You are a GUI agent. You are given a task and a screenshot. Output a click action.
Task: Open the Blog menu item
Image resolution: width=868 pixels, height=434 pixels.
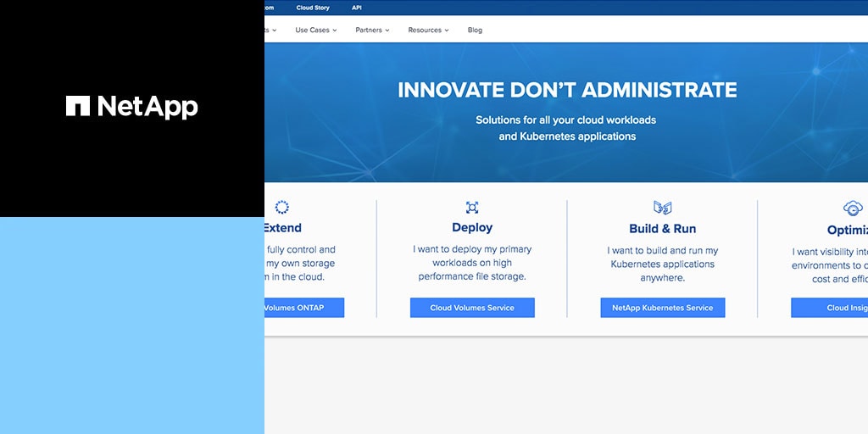point(475,30)
